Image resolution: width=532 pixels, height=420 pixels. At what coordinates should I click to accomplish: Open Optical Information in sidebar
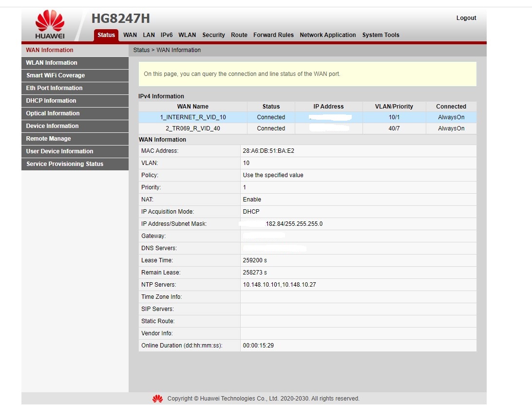[75, 113]
